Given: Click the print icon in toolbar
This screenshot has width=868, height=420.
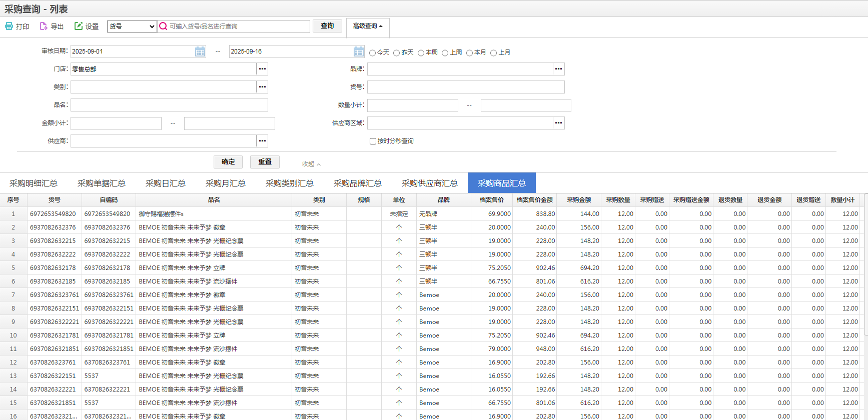Looking at the screenshot, I should click(9, 26).
